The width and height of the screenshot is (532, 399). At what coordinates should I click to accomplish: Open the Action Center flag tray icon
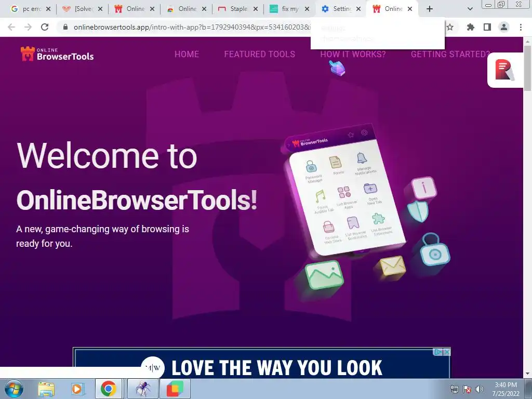(467, 389)
